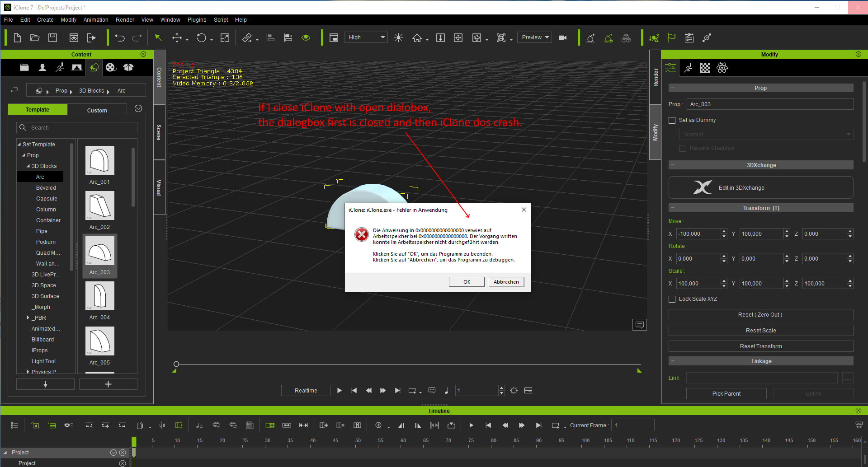Open the Animation tab in Content panel
The width and height of the screenshot is (868, 467).
point(60,68)
